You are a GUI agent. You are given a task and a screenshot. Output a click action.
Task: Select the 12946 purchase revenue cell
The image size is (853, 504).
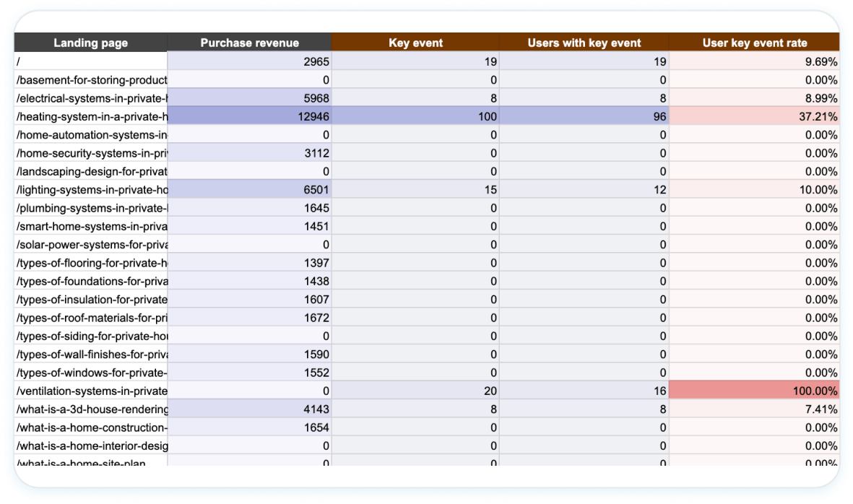coord(249,116)
